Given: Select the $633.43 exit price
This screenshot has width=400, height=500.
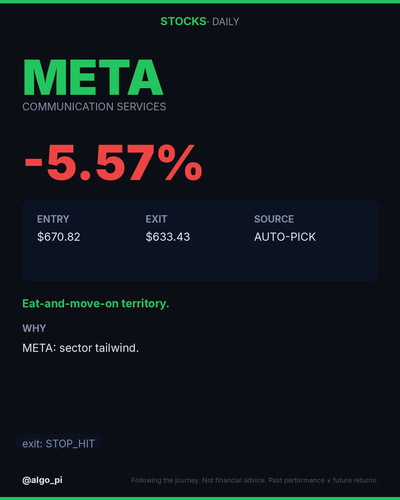Looking at the screenshot, I should coord(168,237).
